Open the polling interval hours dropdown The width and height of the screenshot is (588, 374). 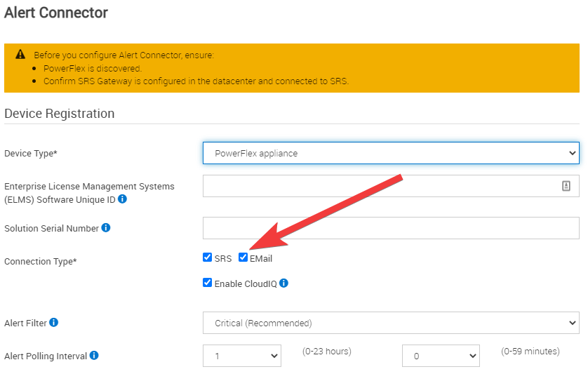242,356
